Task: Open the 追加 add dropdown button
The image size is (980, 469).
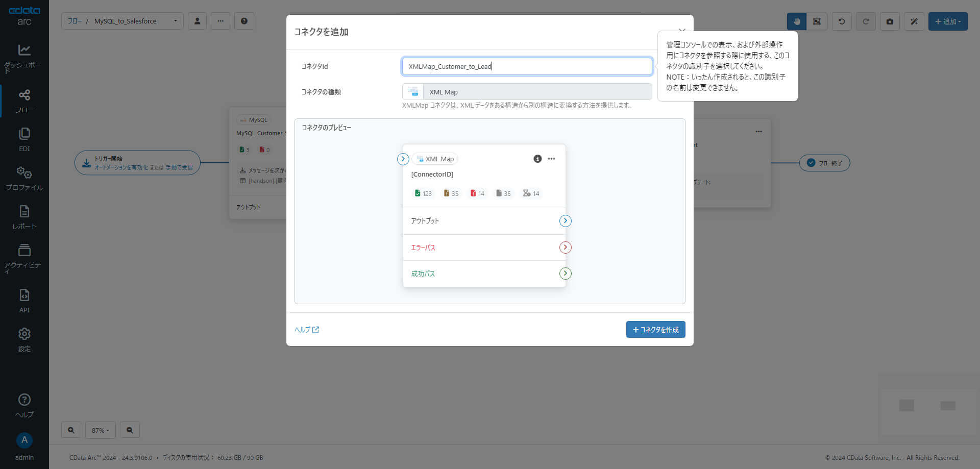Action: pos(948,21)
